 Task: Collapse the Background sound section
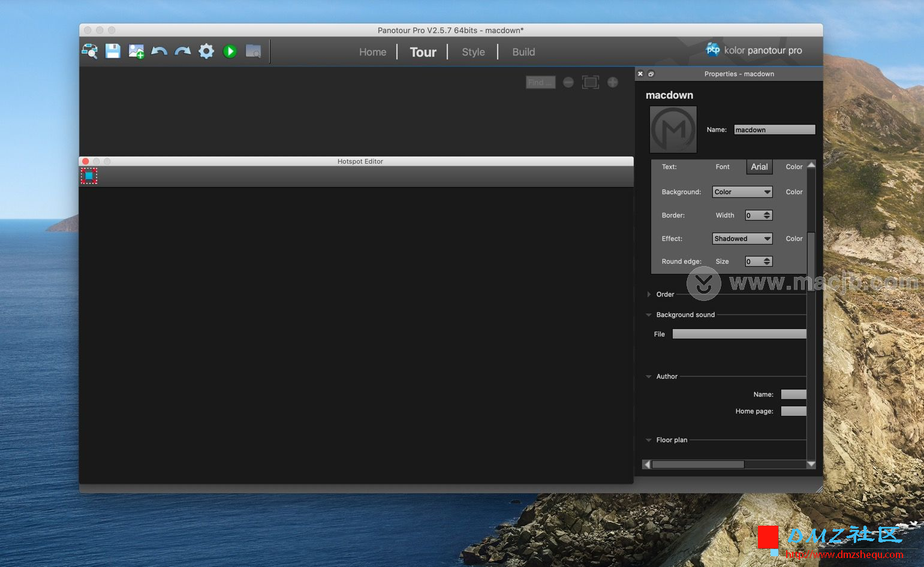tap(649, 315)
